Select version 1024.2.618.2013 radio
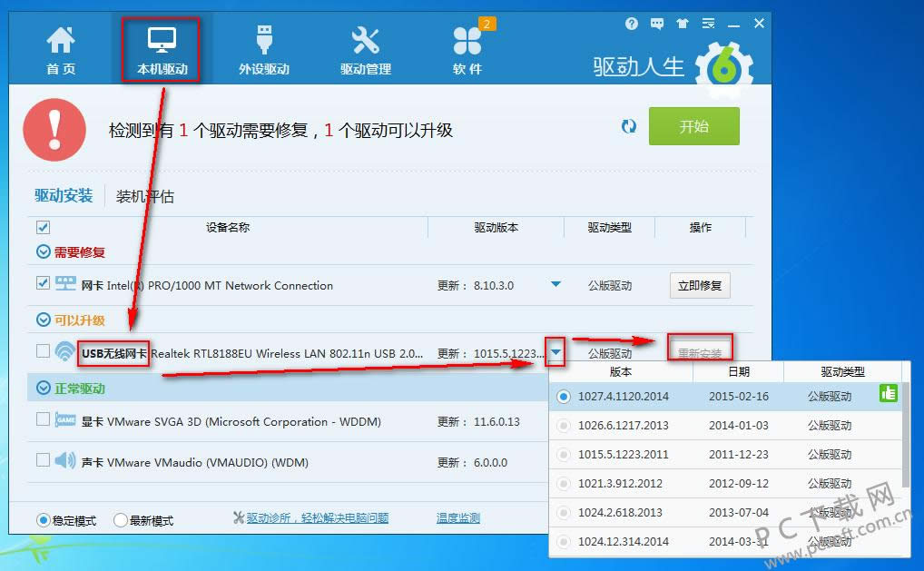 point(564,513)
